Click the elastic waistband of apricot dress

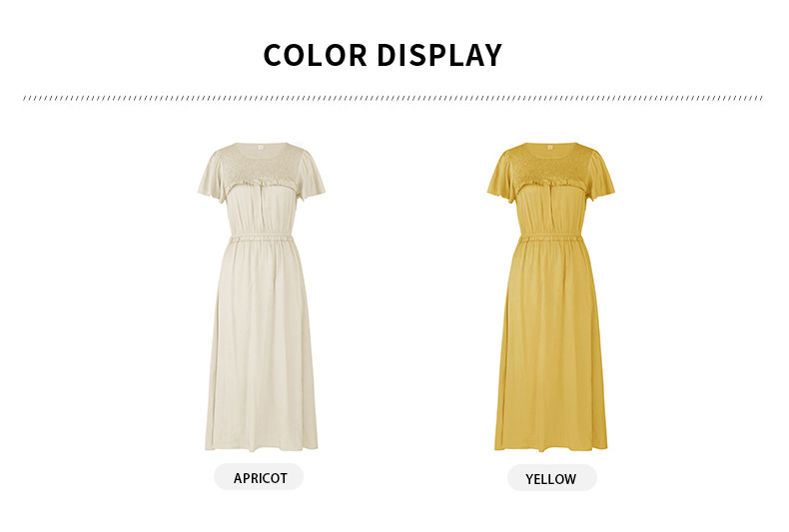(261, 239)
